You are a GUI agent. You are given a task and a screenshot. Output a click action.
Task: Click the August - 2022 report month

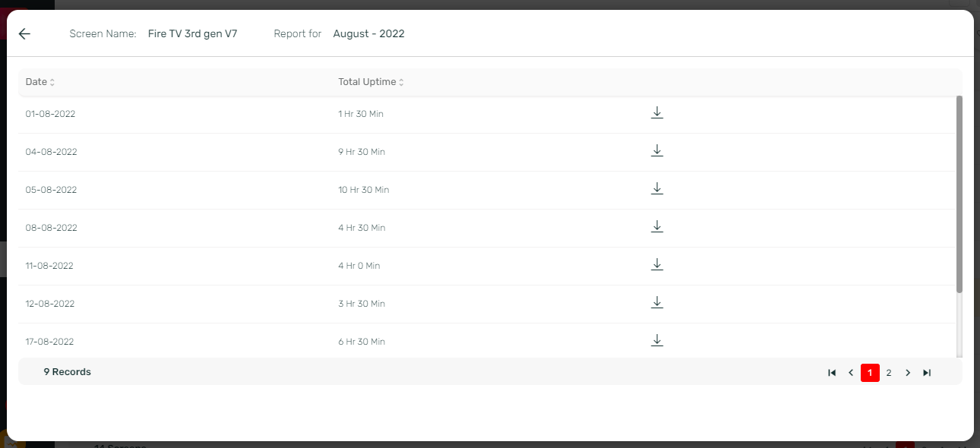coord(368,34)
